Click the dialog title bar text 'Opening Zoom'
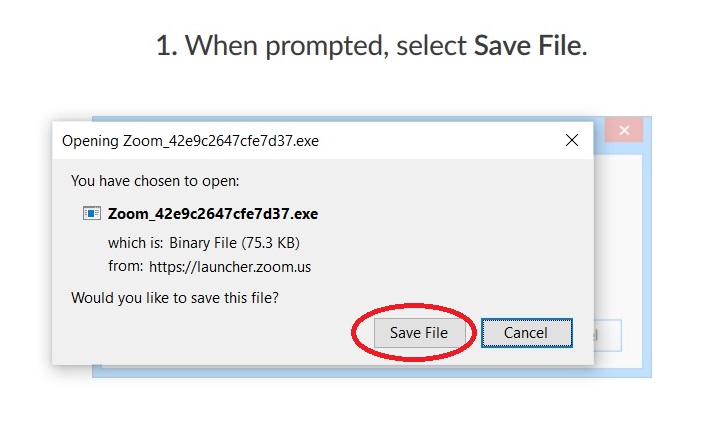 click(x=190, y=141)
